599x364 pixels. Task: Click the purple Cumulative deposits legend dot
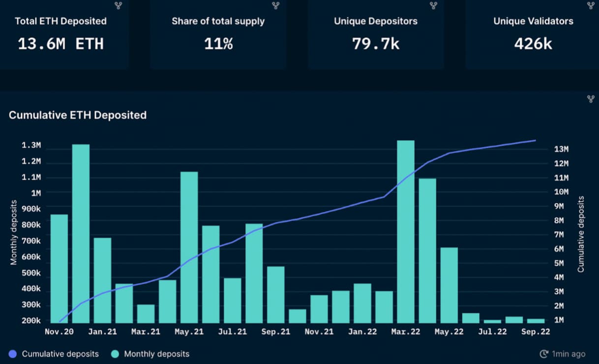(13, 354)
